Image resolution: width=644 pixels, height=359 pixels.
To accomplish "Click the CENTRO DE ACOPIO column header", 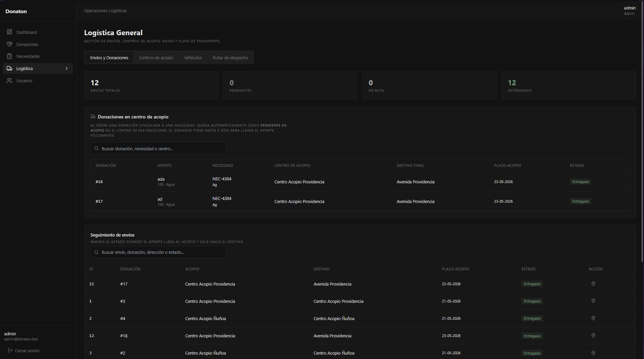I will click(x=292, y=165).
